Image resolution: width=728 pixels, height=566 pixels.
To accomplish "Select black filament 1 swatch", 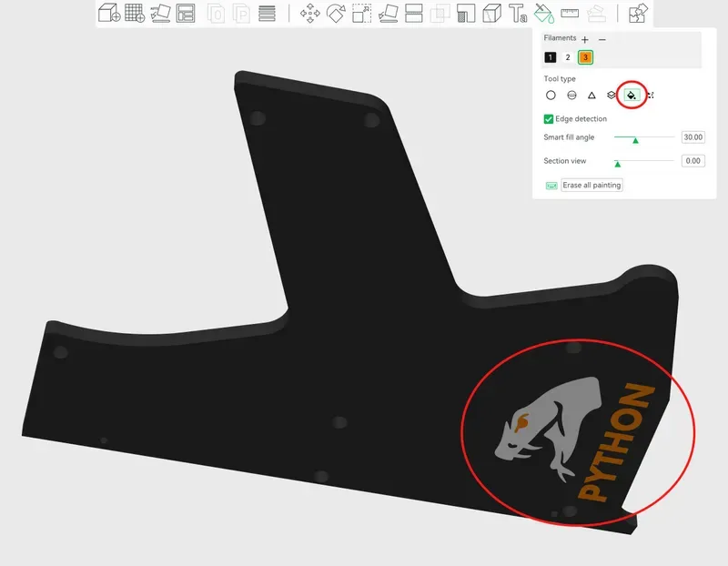I will pos(551,57).
